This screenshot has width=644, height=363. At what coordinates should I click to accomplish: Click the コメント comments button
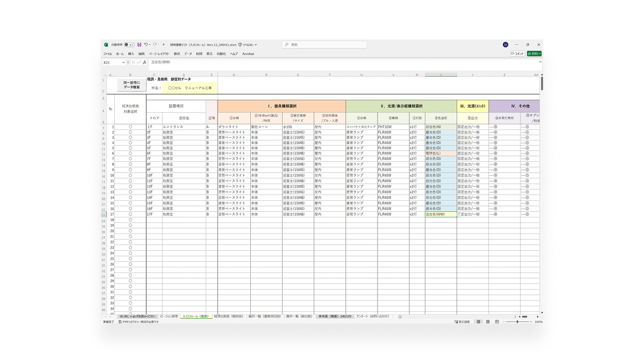pyautogui.click(x=517, y=54)
